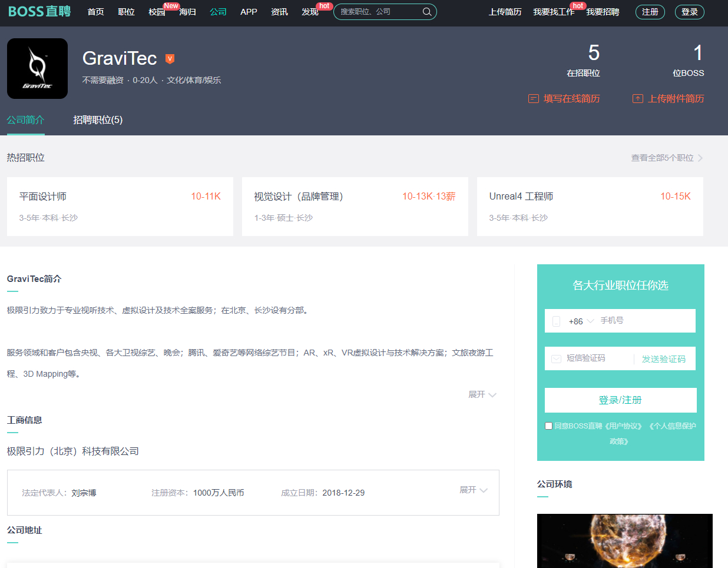Click the legal representative name 刘宗博
This screenshot has width=728, height=568.
pyautogui.click(x=84, y=493)
